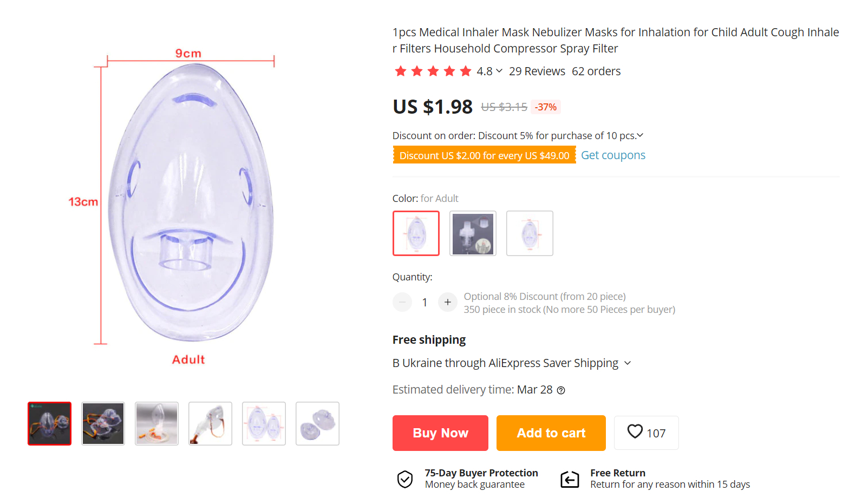Click the Free Return arrow icon
The height and width of the screenshot is (504, 849).
(570, 479)
